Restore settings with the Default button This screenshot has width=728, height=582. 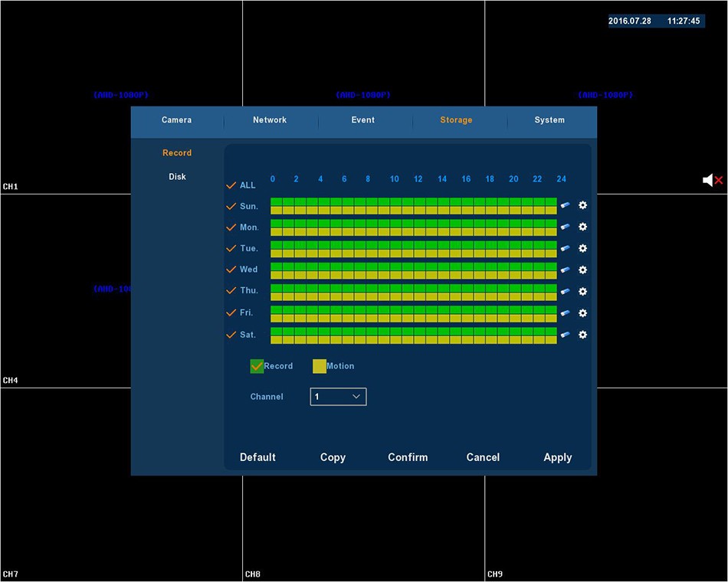(257, 457)
